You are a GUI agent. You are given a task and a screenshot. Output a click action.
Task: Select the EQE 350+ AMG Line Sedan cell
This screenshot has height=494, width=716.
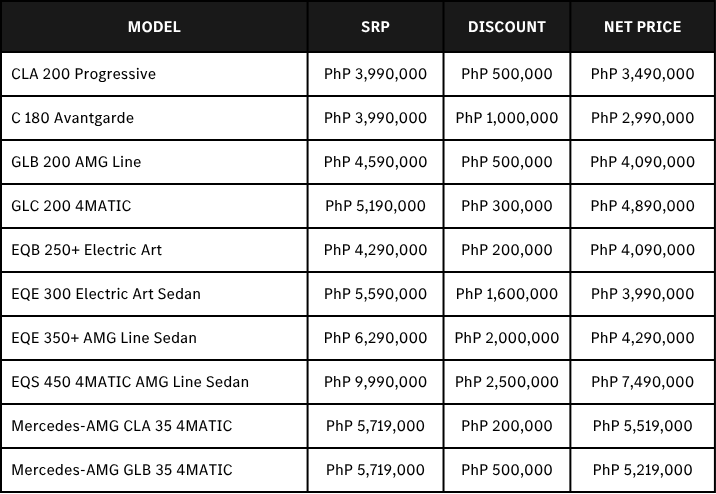point(154,338)
